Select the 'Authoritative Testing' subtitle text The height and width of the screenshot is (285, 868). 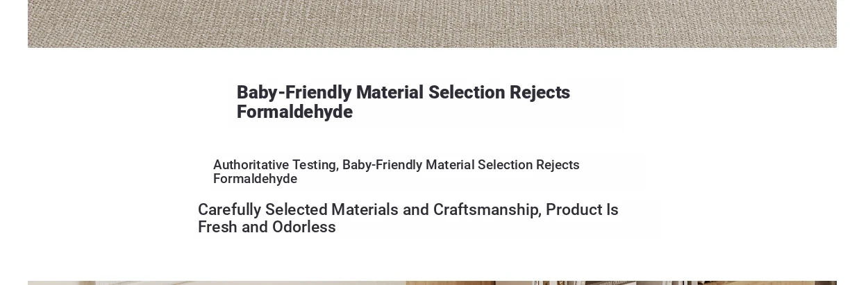pyautogui.click(x=397, y=172)
